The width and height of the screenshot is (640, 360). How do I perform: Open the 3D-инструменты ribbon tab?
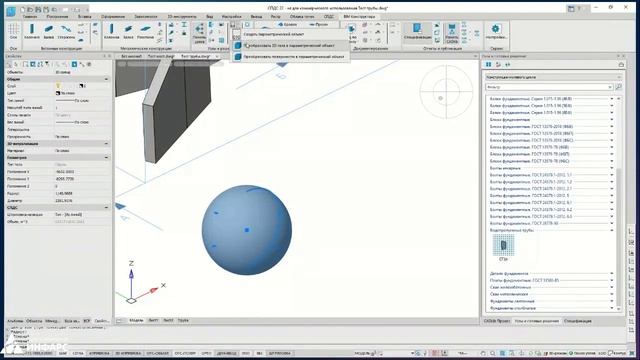pos(182,17)
